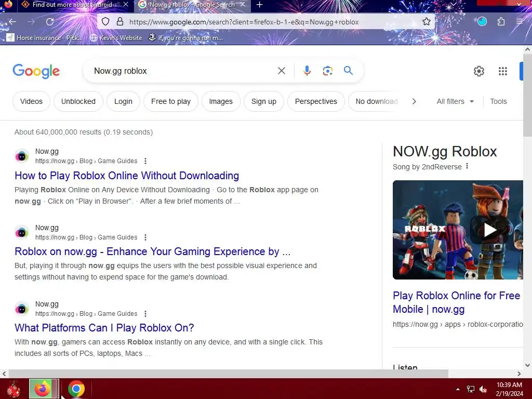This screenshot has width=532, height=399.
Task: Click the muted volume tray icon
Action: click(x=483, y=389)
